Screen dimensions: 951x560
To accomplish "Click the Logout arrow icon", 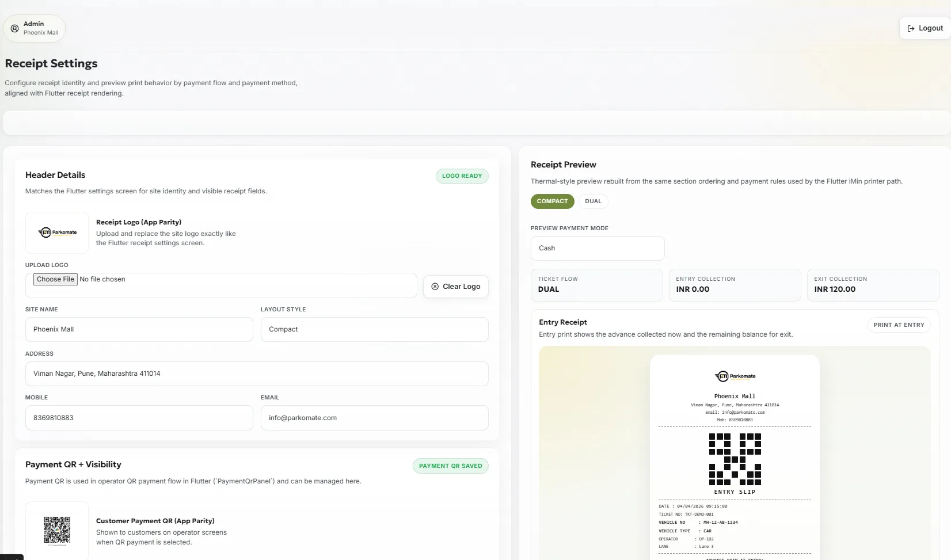I will (911, 28).
